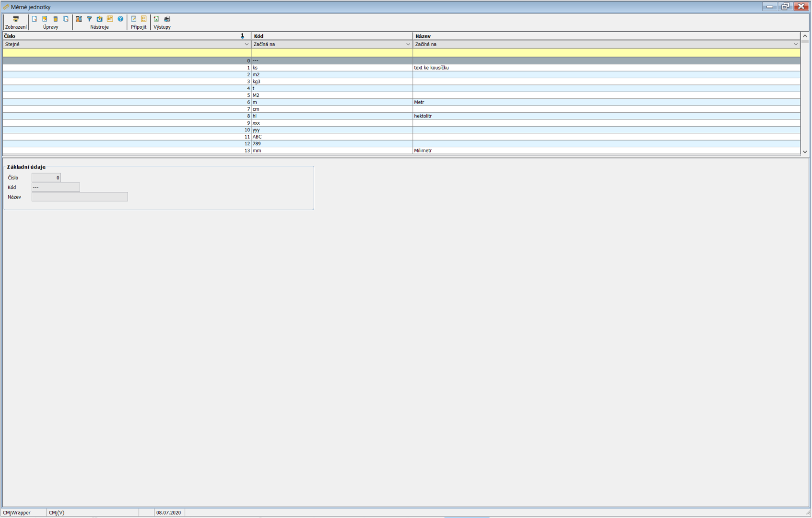The height and width of the screenshot is (518, 812).
Task: Click the copy record icon
Action: (66, 19)
